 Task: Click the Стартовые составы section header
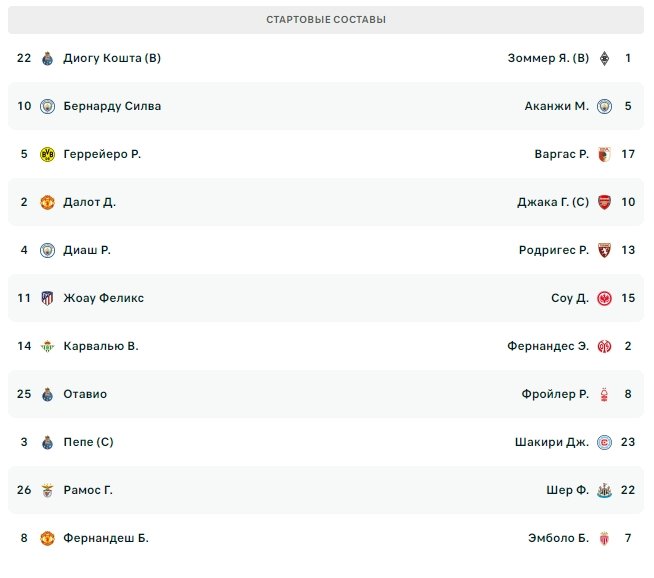(326, 20)
